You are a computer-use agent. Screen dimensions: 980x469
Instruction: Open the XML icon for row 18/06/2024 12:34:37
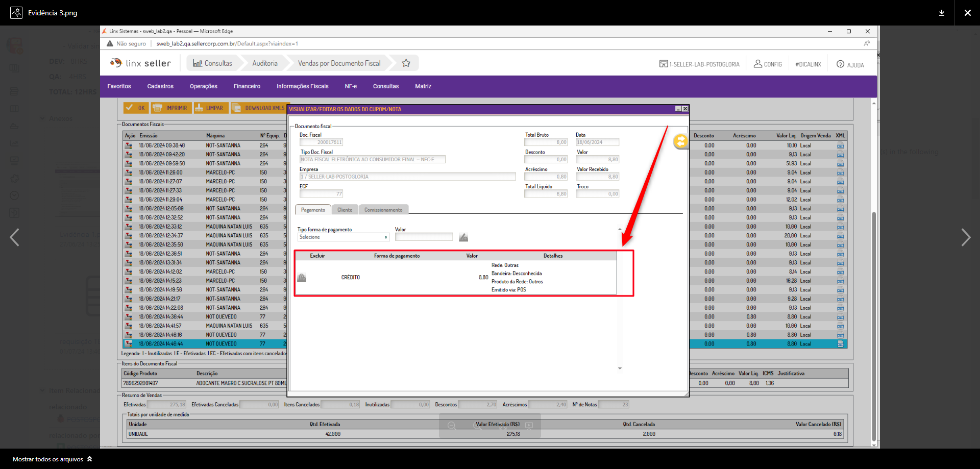840,236
